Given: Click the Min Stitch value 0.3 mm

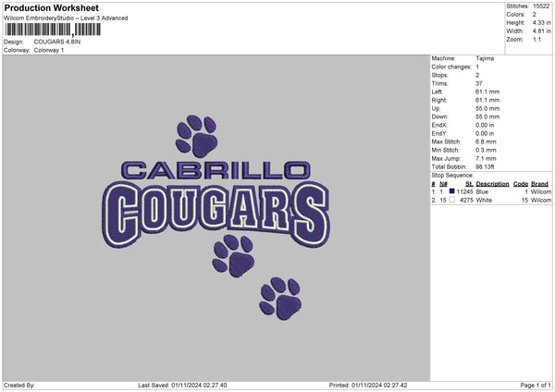Looking at the screenshot, I should pyautogui.click(x=486, y=150).
